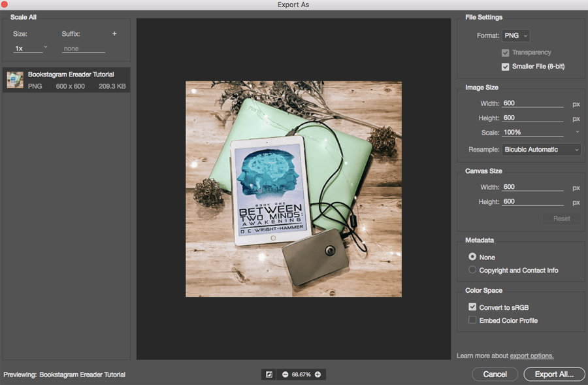Click the Cancel button

coord(495,374)
